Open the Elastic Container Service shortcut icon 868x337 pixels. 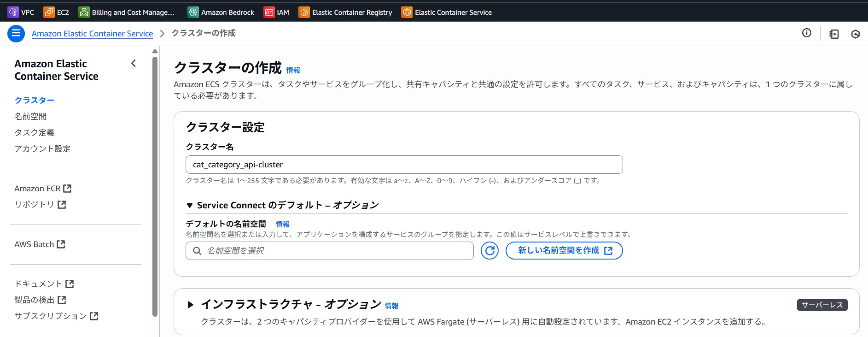click(x=407, y=12)
